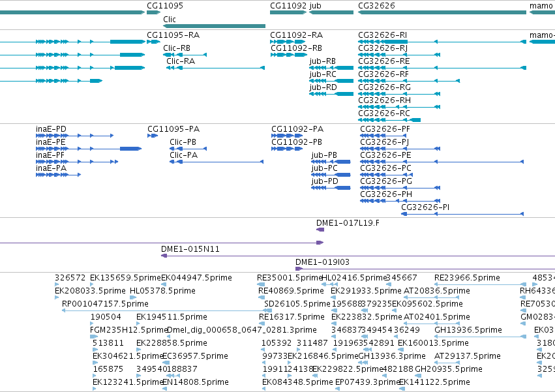Select EST EK044947.5prime
Screen dimensions: 555x392
197,278
